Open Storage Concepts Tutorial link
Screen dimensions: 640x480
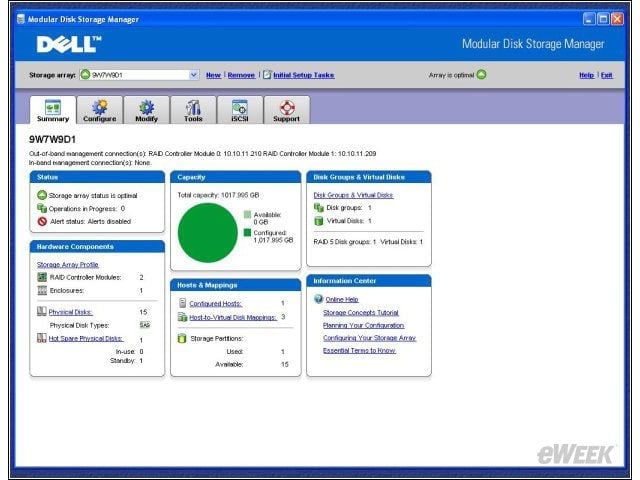(x=361, y=313)
